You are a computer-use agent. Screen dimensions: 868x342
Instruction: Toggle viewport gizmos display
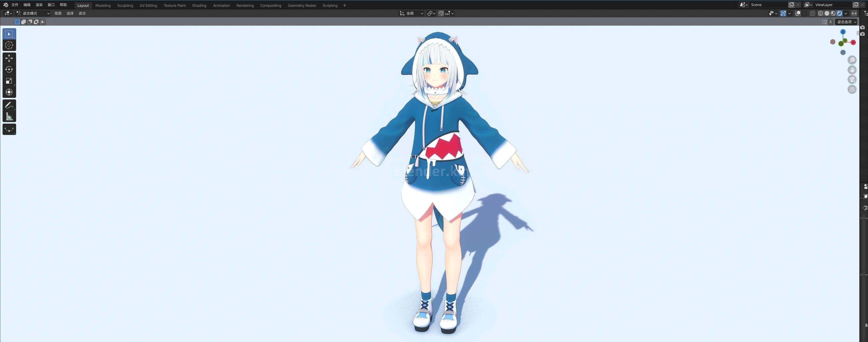pyautogui.click(x=783, y=13)
